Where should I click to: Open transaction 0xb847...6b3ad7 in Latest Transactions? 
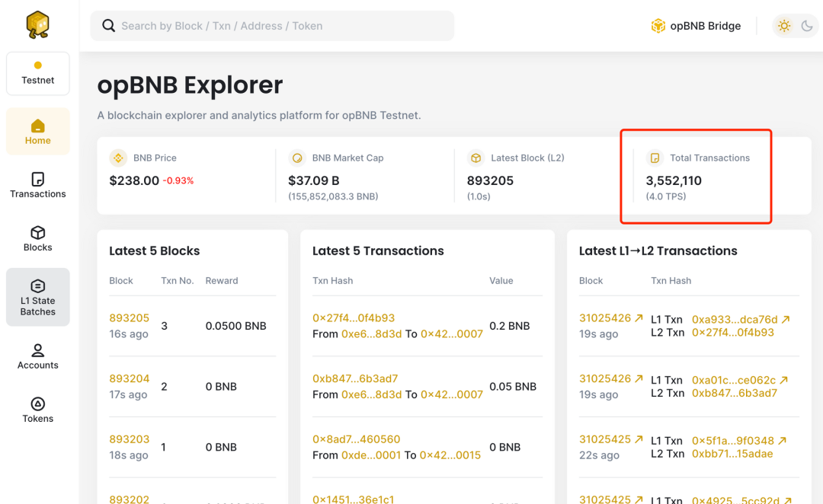pos(355,378)
